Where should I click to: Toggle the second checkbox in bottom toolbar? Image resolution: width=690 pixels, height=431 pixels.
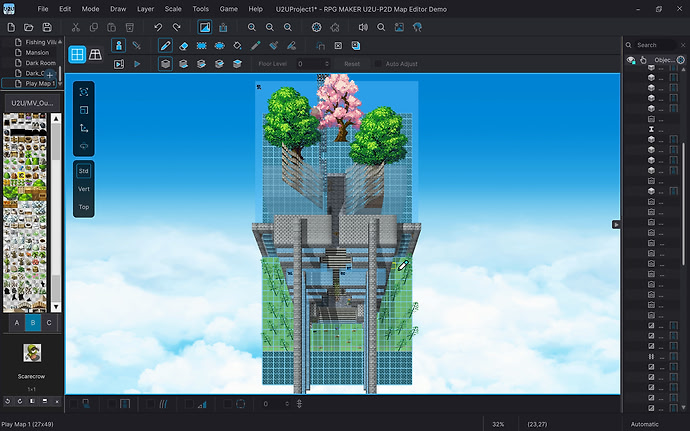coord(112,404)
